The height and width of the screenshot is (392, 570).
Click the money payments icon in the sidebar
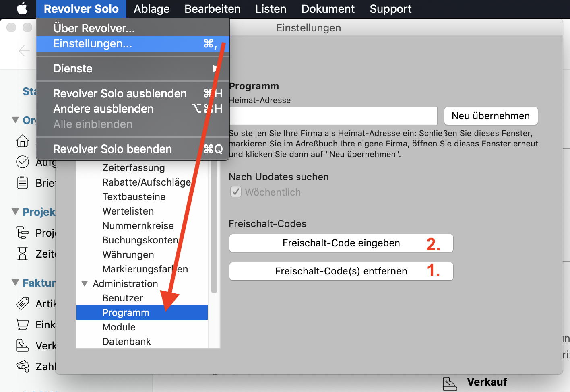coord(23,366)
